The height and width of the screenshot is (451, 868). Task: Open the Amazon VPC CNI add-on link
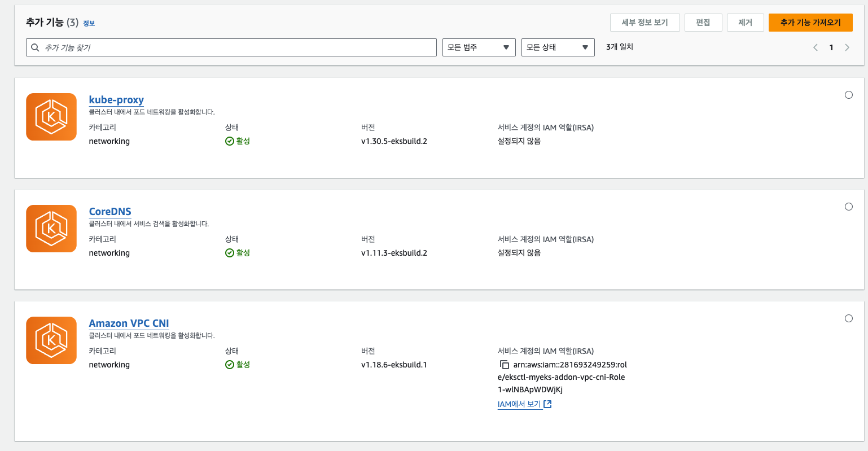[129, 323]
